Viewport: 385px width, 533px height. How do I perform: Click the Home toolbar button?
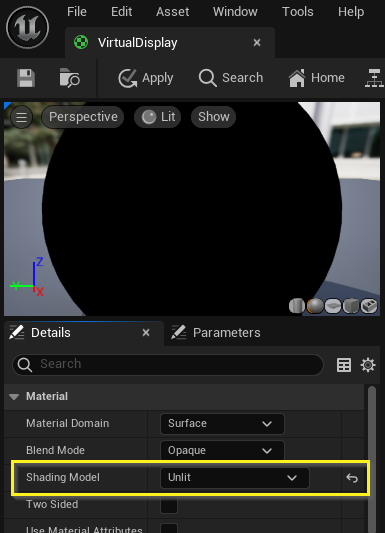[x=317, y=78]
